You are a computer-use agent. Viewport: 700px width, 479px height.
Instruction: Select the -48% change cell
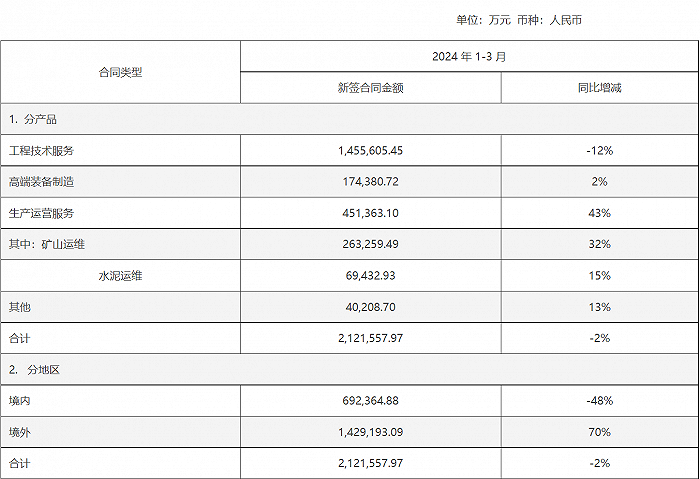pyautogui.click(x=599, y=401)
